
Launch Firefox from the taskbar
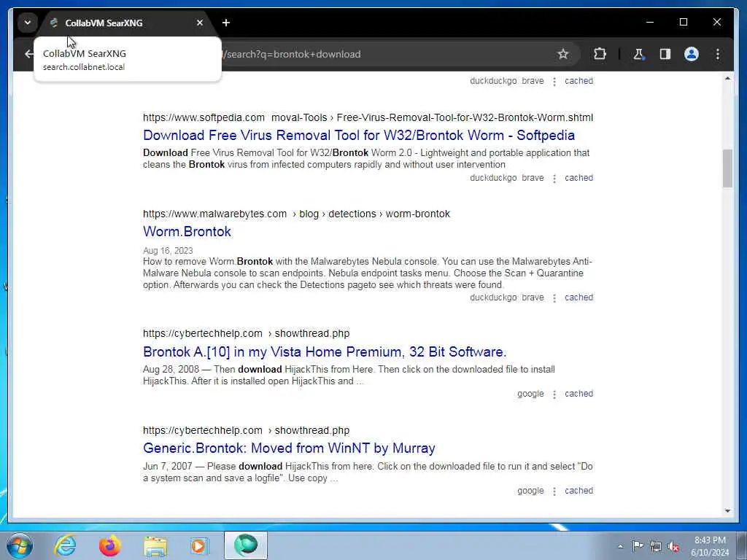(x=110, y=545)
